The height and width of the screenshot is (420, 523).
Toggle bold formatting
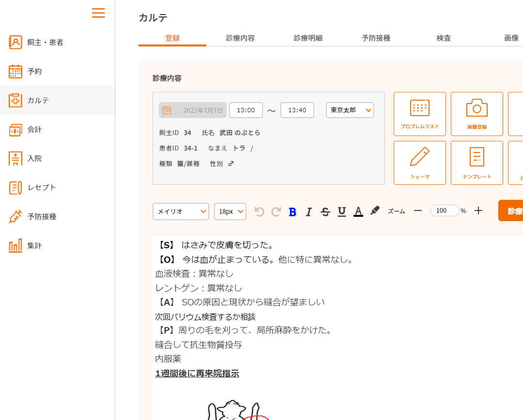(292, 211)
